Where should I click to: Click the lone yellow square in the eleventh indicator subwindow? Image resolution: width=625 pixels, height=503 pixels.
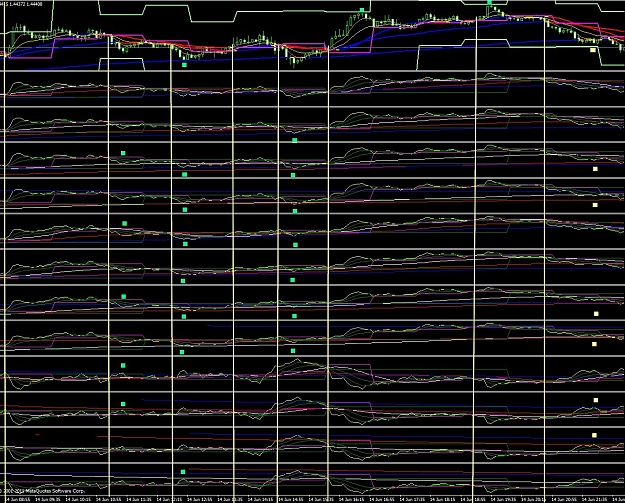click(x=594, y=435)
